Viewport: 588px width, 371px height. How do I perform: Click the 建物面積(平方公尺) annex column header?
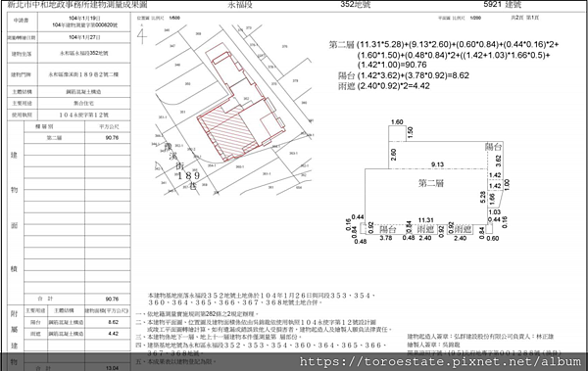107,310
